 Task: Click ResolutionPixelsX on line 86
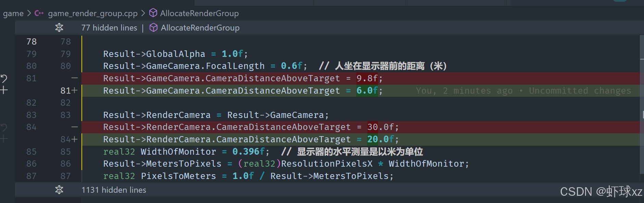click(x=327, y=164)
